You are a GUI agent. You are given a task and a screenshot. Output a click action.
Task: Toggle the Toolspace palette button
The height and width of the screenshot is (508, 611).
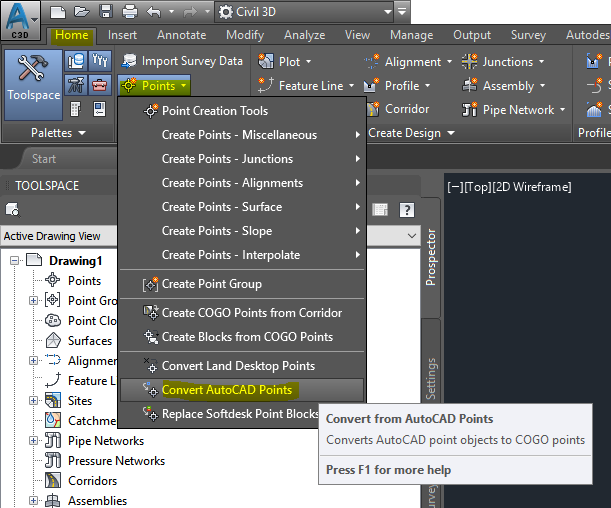pyautogui.click(x=33, y=85)
